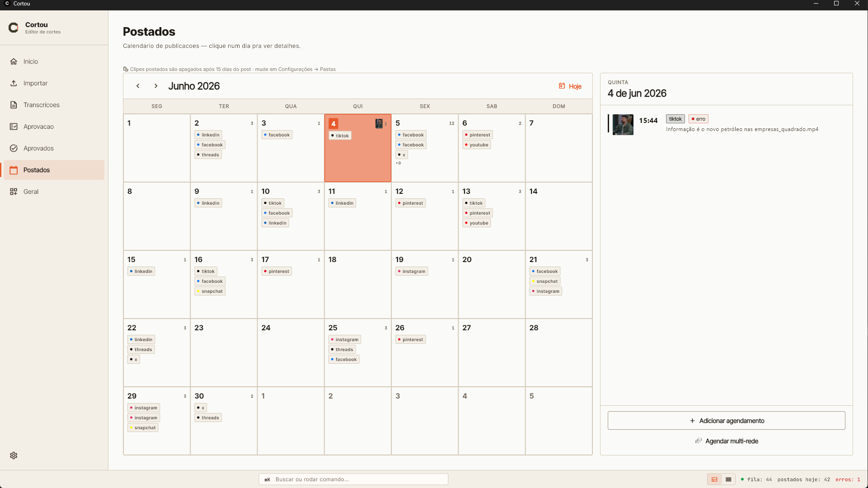Open Transcricoes document icon

click(14, 105)
